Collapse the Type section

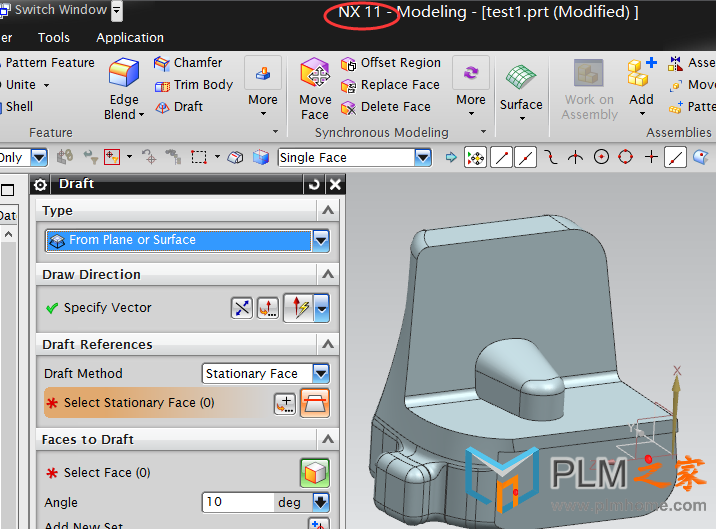click(327, 211)
